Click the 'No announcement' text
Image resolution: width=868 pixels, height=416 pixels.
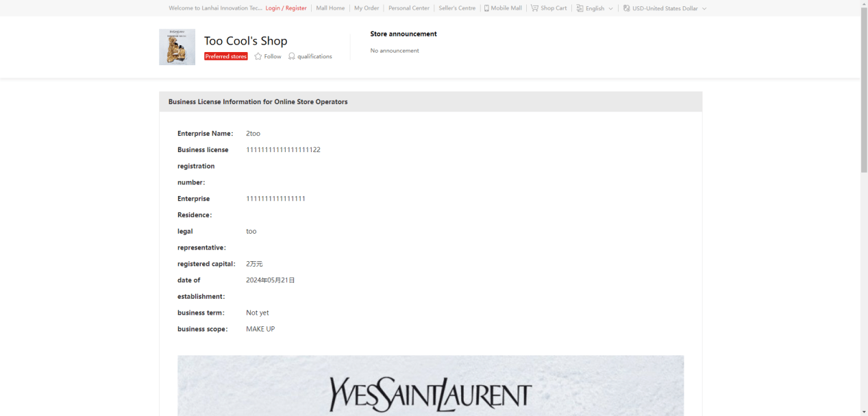point(395,51)
